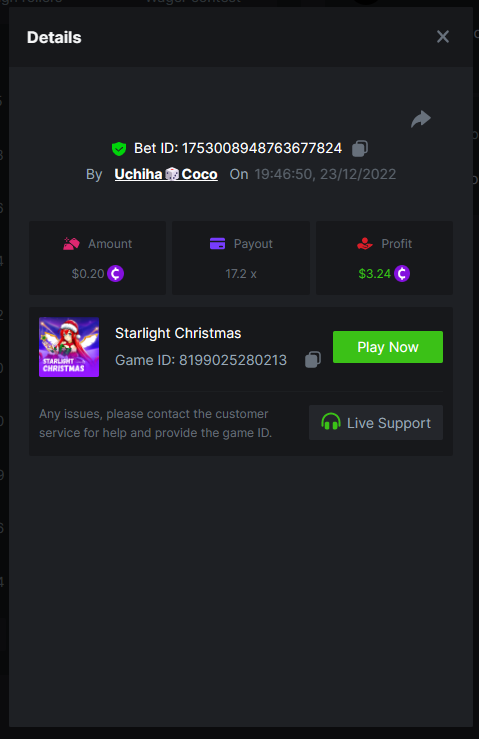
Task: Select the Bet ID number text
Action: [x=262, y=148]
